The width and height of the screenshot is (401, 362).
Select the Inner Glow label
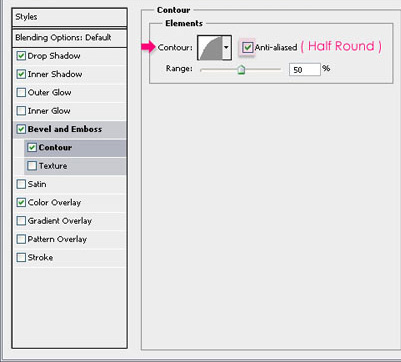[49, 111]
